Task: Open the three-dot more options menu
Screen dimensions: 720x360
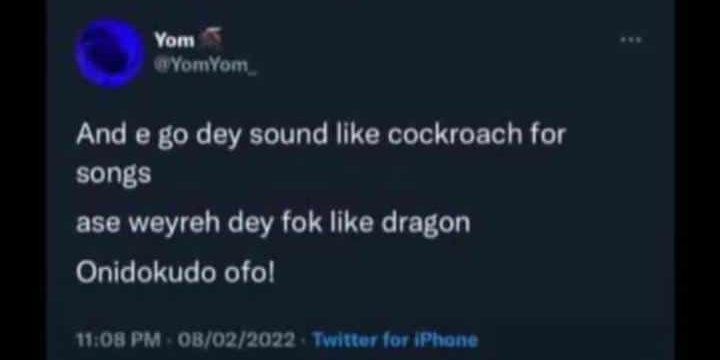Action: 631,40
